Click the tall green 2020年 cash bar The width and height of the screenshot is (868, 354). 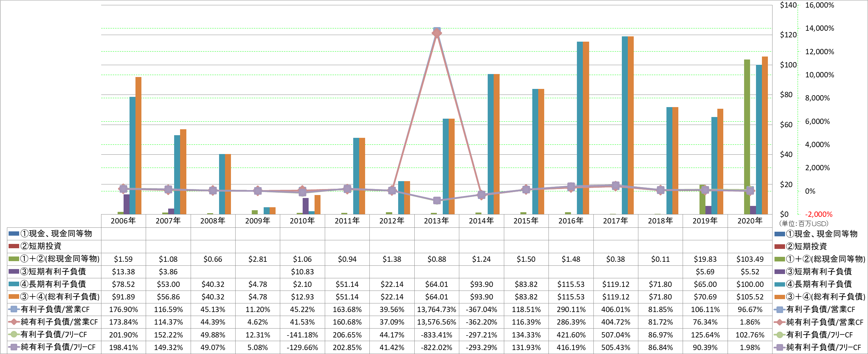tap(747, 137)
